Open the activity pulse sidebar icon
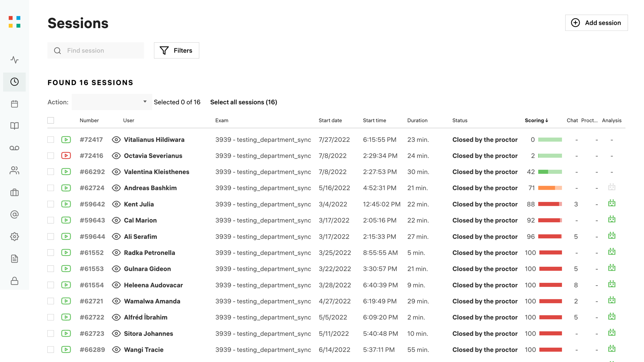This screenshot has height=362, width=644. [14, 60]
